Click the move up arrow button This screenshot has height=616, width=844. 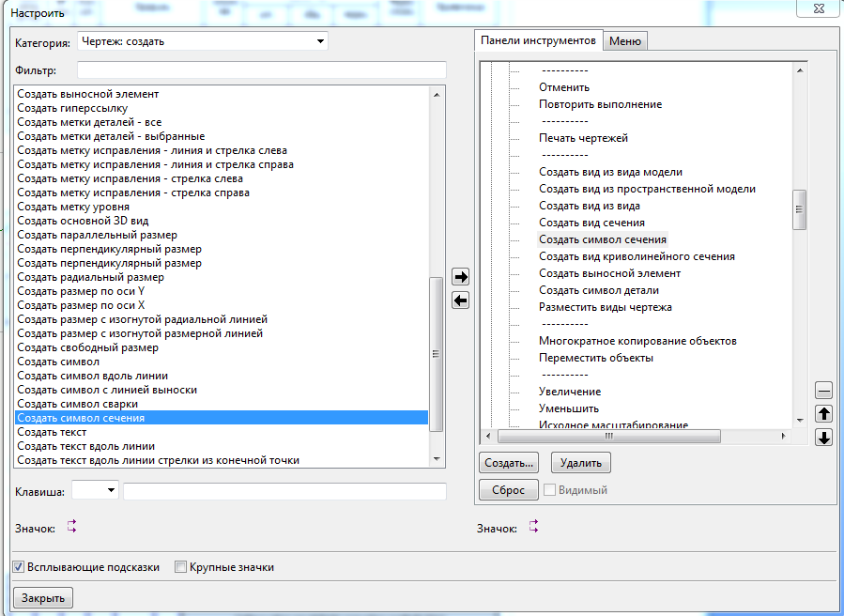pos(823,414)
